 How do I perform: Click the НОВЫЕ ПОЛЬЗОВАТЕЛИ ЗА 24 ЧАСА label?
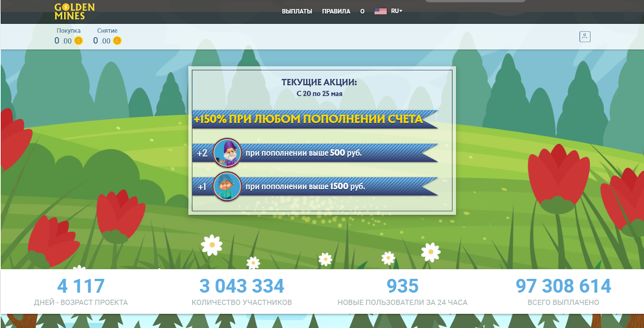[x=402, y=302]
